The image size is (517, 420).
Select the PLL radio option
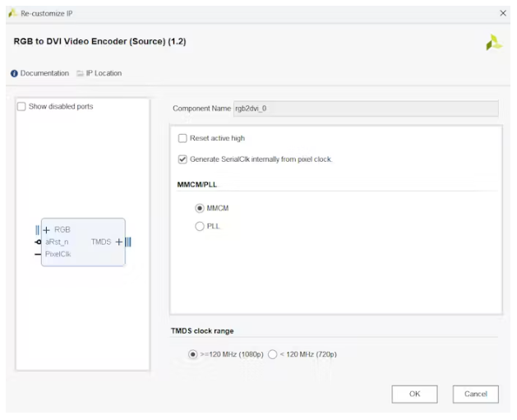(x=200, y=226)
